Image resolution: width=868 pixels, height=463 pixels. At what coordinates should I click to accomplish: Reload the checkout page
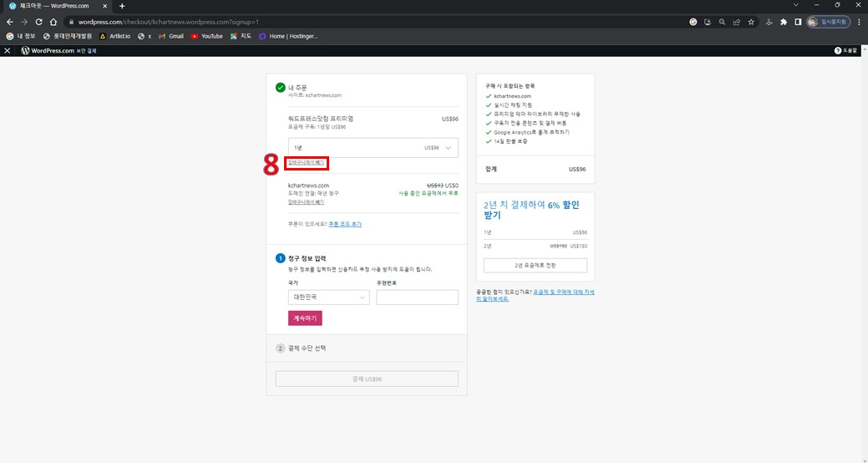point(38,23)
